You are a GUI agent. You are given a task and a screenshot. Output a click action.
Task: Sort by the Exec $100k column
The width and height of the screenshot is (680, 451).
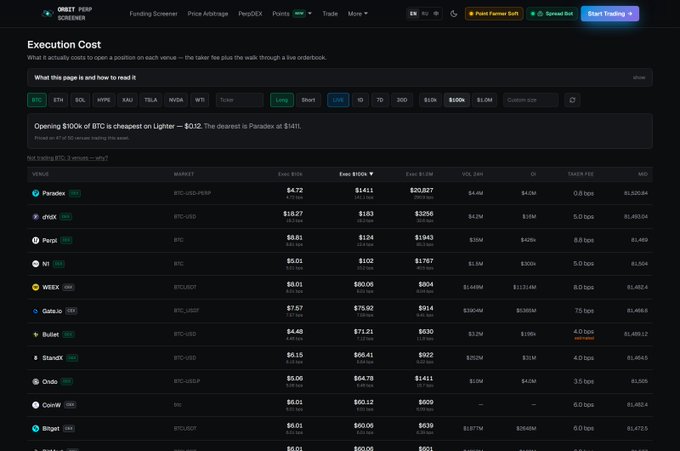(356, 174)
